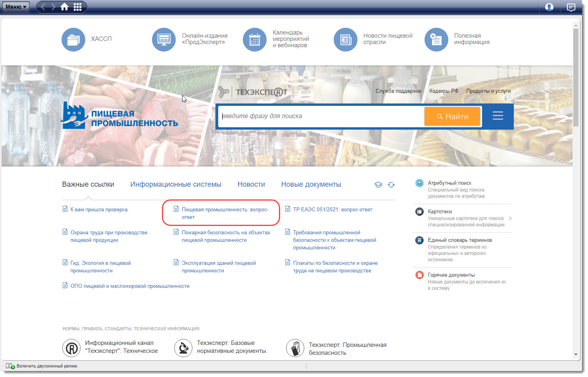588x377 pixels.
Task: Open Гид. Экология в пищевой промышленности
Action: pos(100,267)
